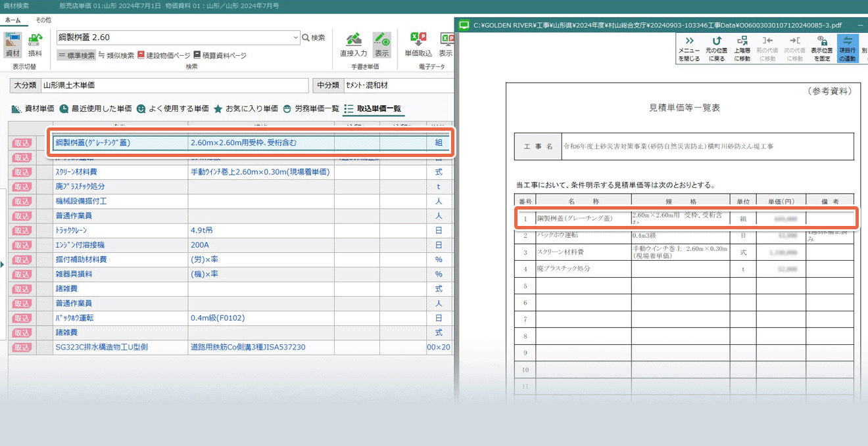The image size is (868, 446).
Task: Click スクリーン材料費 row in PDF table
Action: pyautogui.click(x=684, y=252)
